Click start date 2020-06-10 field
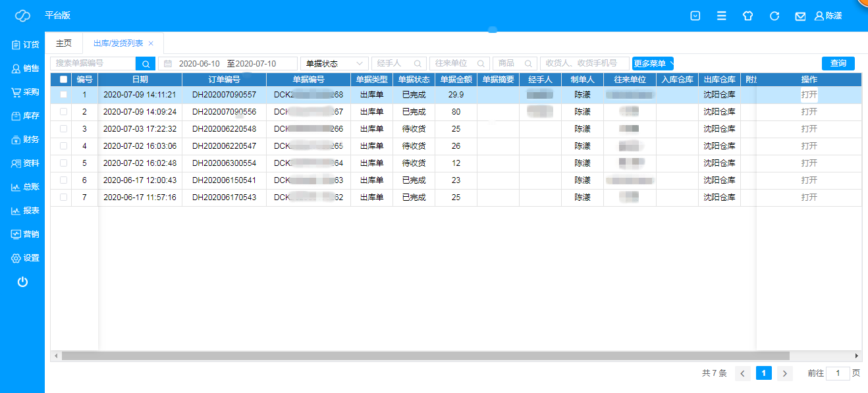The height and width of the screenshot is (393, 868). pos(200,64)
